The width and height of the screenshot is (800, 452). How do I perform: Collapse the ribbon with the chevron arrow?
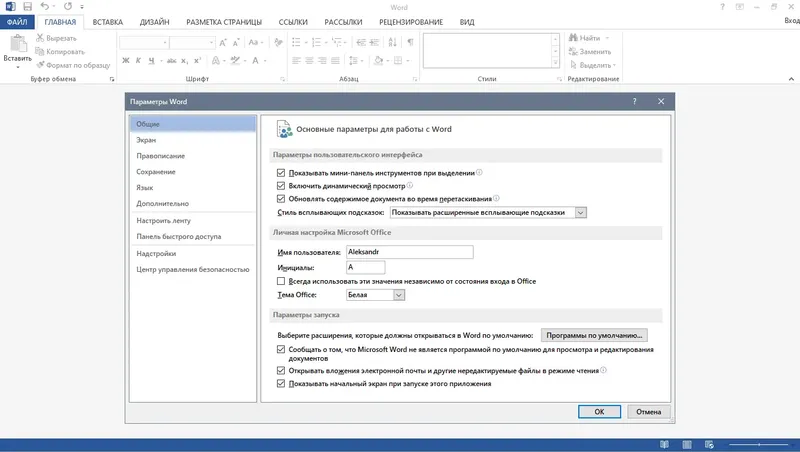tap(791, 79)
